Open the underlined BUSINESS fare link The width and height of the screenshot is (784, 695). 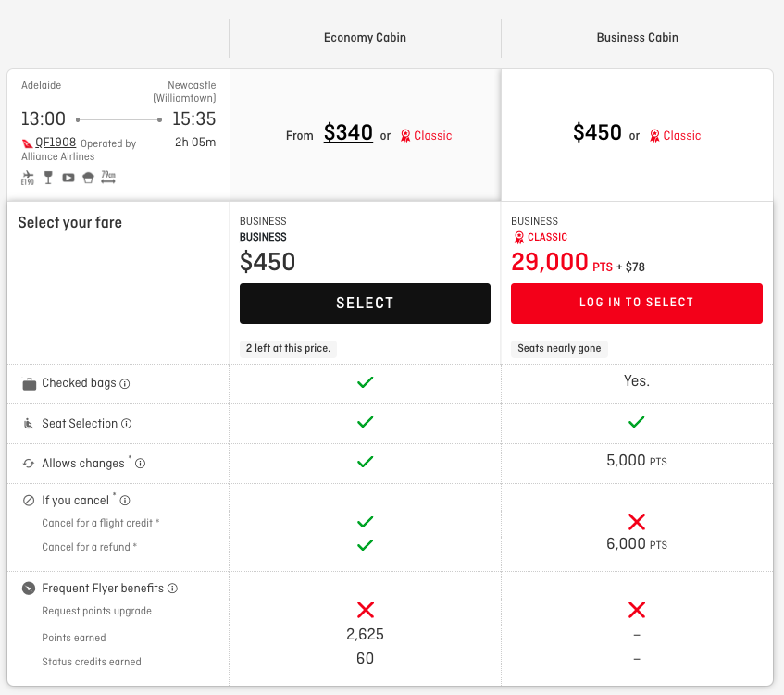point(263,237)
